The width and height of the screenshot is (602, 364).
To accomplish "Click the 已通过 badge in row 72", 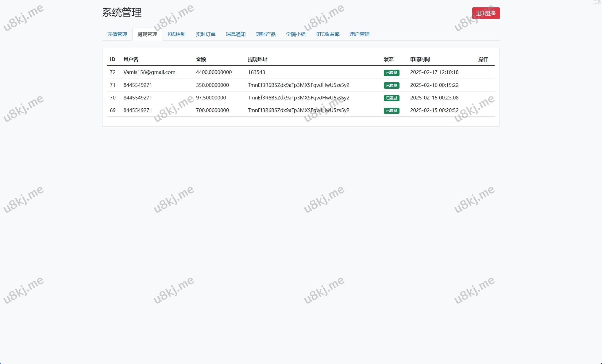I will (391, 73).
